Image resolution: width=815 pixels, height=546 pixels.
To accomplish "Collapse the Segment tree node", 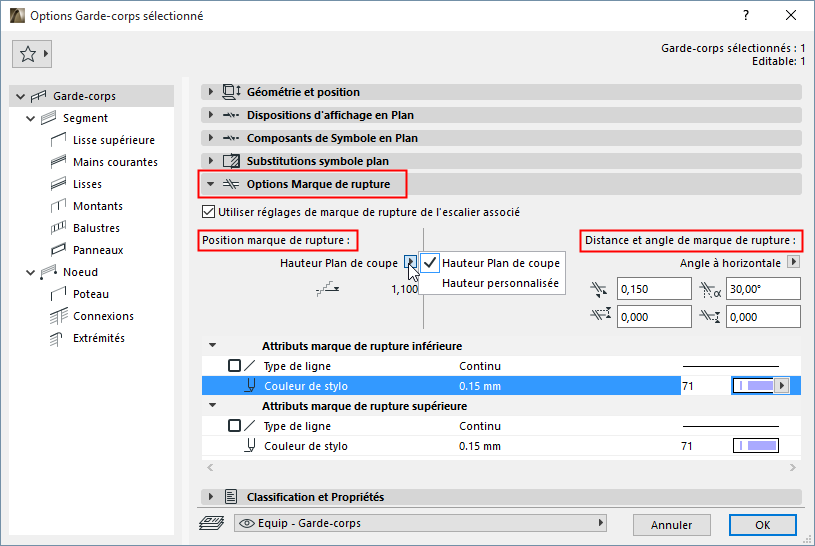I will 31,119.
